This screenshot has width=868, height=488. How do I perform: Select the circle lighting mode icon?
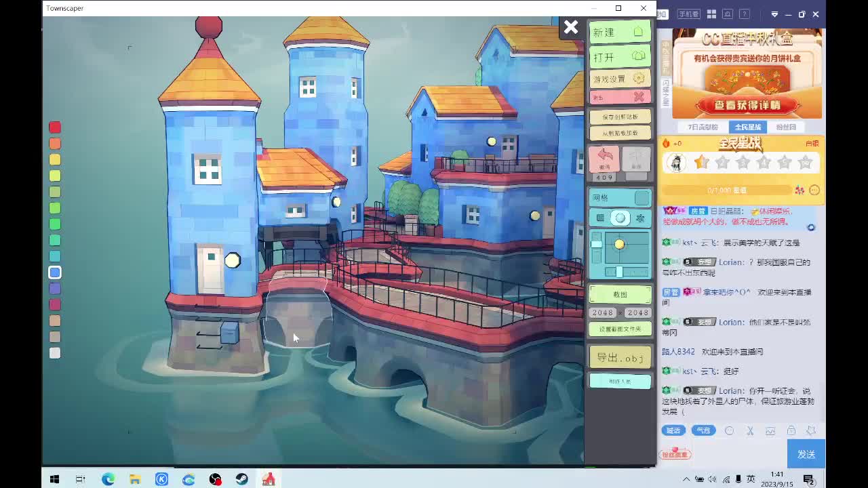pos(620,218)
